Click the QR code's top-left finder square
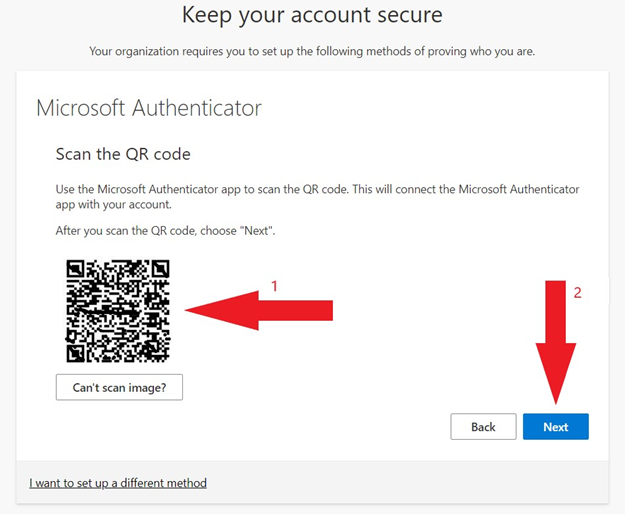Image resolution: width=625 pixels, height=514 pixels. pos(75,269)
